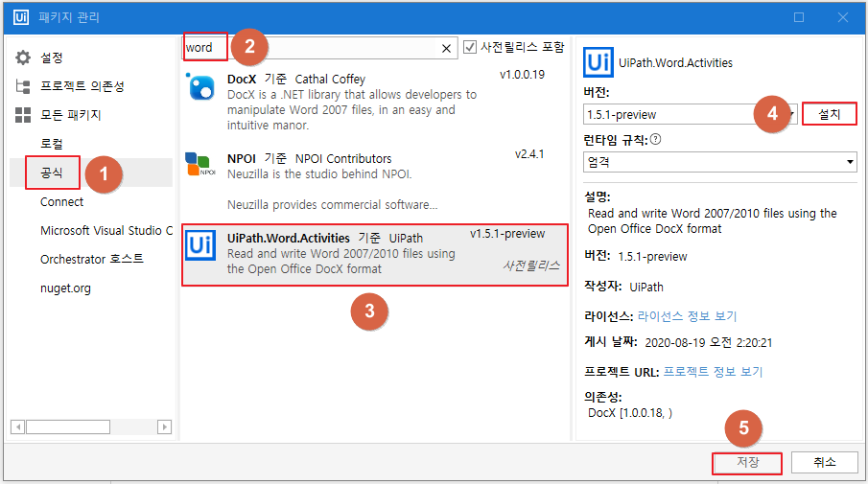This screenshot has width=868, height=484.
Task: Open the 설정 settings gear icon
Action: [x=23, y=58]
